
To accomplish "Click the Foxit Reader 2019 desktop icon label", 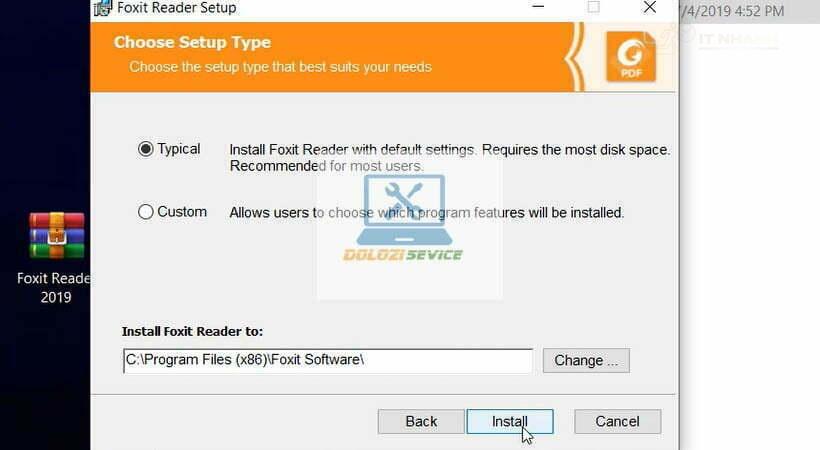I will (x=54, y=288).
